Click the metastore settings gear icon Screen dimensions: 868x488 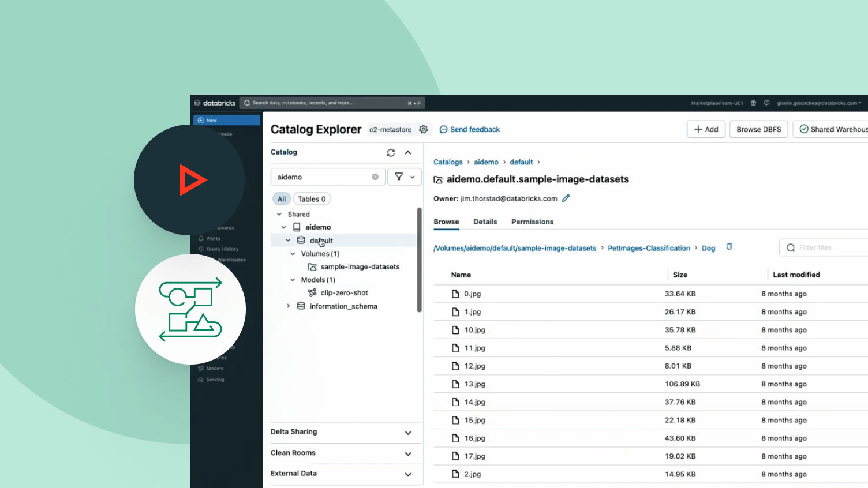(424, 129)
